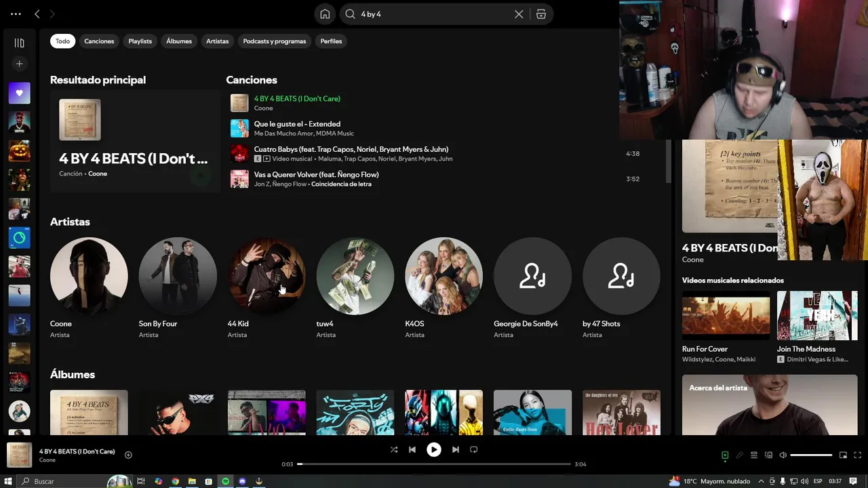Mute with the speaker icon in player
868x488 pixels.
(x=783, y=455)
